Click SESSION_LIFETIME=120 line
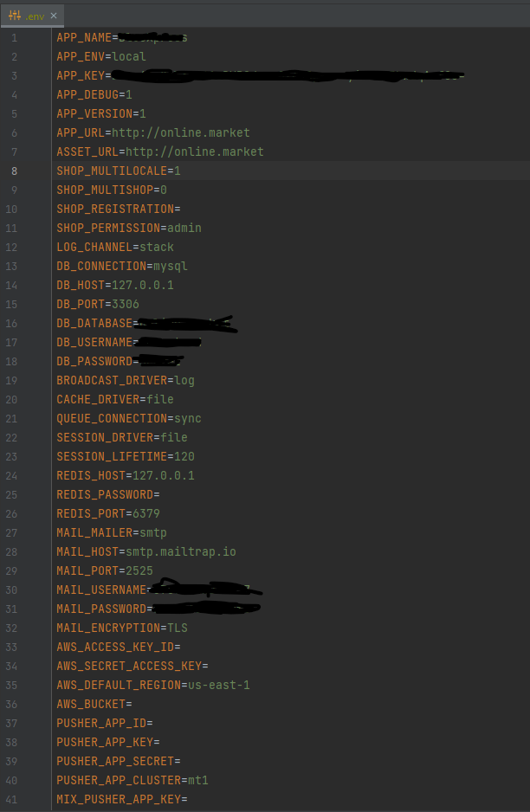 tap(126, 457)
